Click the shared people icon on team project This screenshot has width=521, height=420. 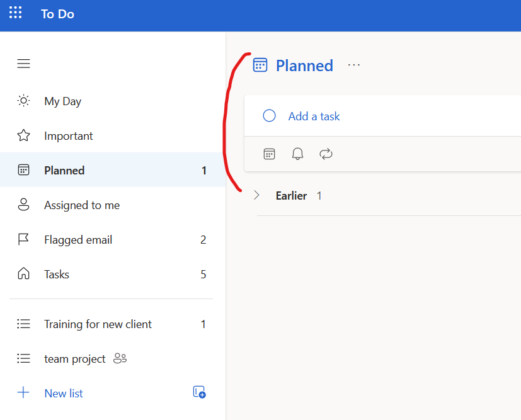pyautogui.click(x=120, y=358)
